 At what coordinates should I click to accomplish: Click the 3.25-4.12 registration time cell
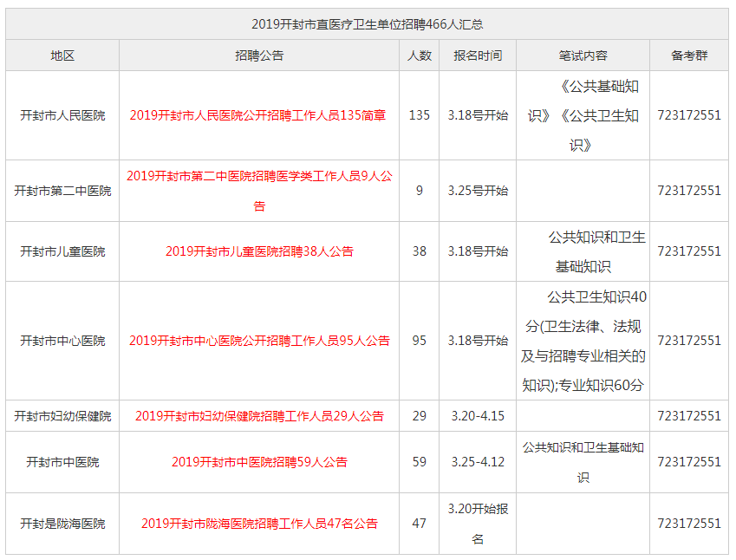[478, 462]
